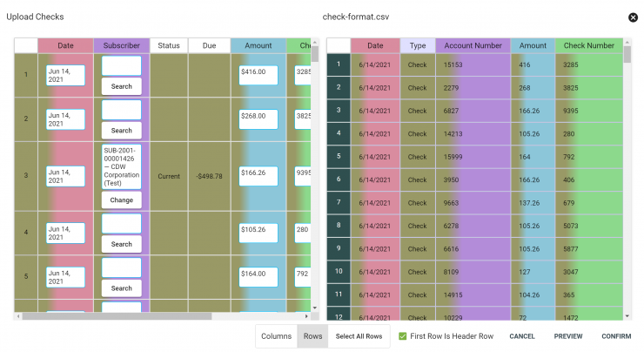This screenshot has height=352, width=644.
Task: Select Subscriber column header
Action: point(122,45)
